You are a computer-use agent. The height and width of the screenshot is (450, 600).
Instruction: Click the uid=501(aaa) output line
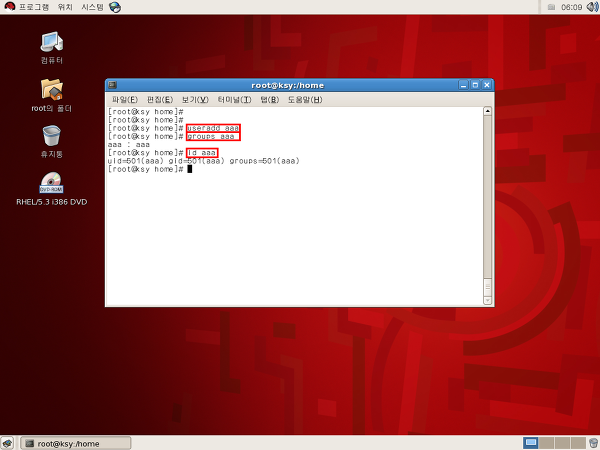click(x=204, y=161)
